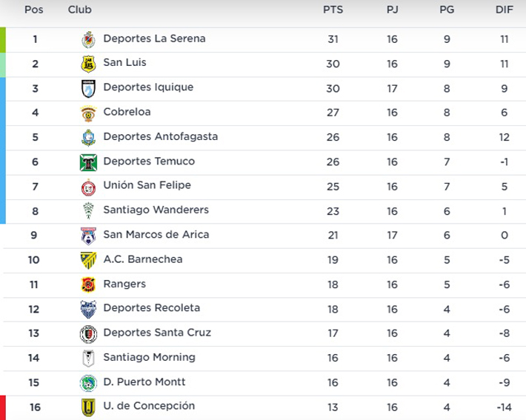Click the PG column header
The height and width of the screenshot is (420, 526).
(x=447, y=10)
